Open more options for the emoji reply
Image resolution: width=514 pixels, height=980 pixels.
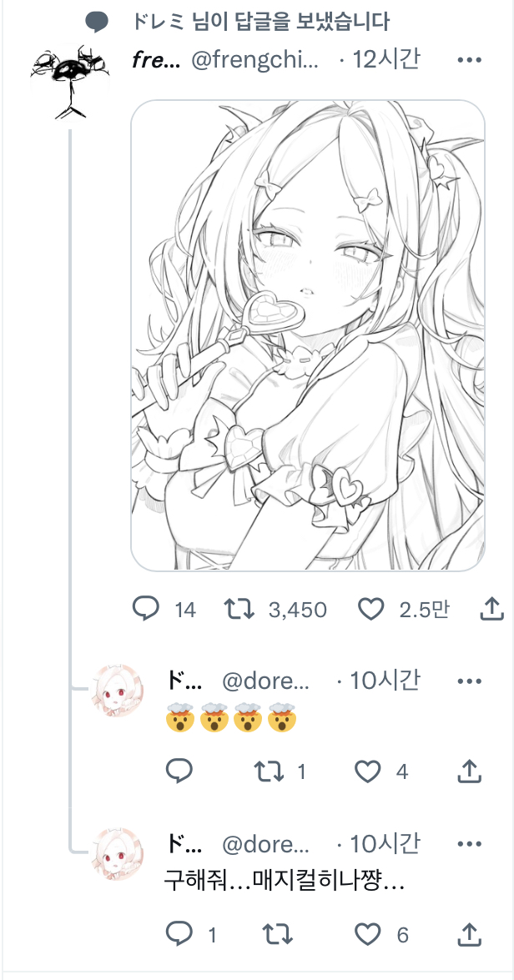(470, 681)
